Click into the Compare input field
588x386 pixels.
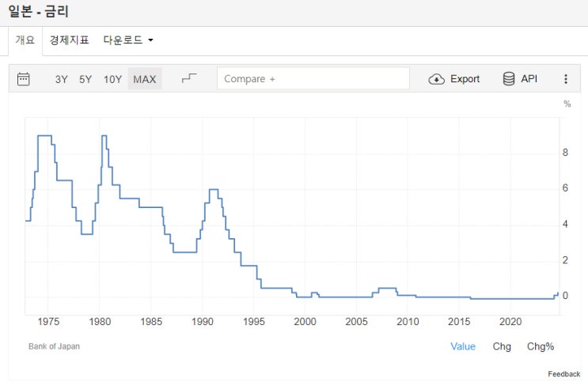(313, 79)
